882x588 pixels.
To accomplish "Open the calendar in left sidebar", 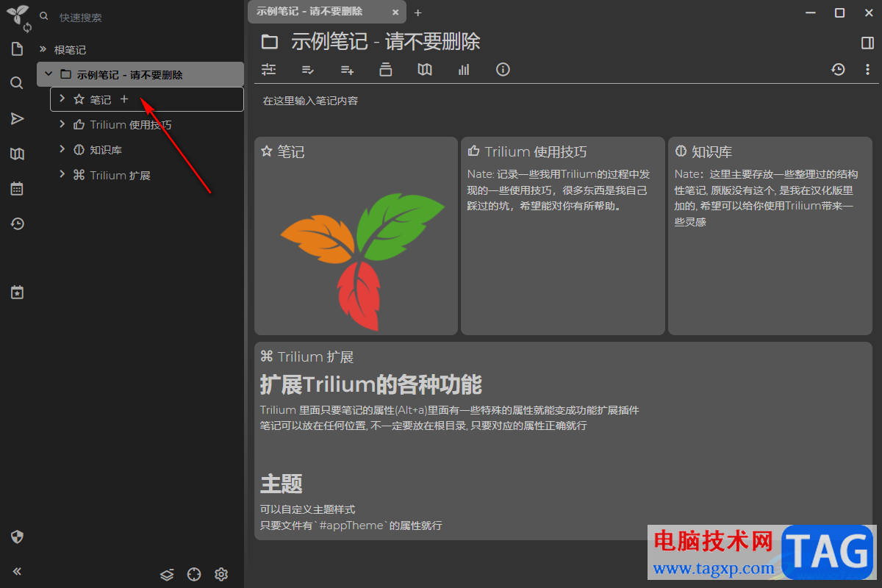I will click(17, 189).
